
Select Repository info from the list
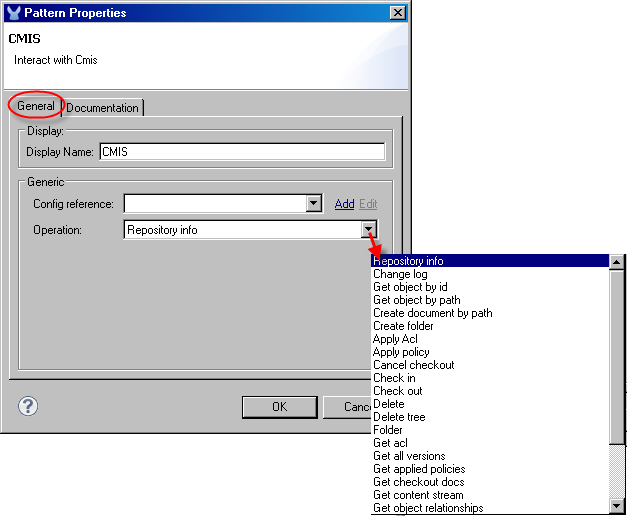pyautogui.click(x=409, y=261)
